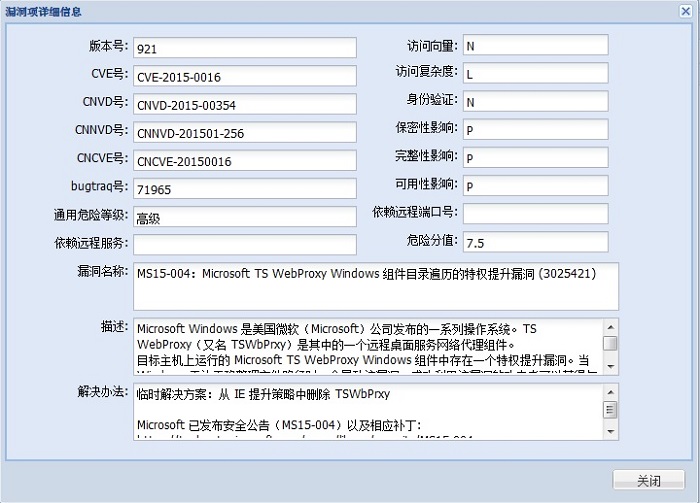Click the CNVD号 field CNVD-2015-00354

(x=245, y=104)
